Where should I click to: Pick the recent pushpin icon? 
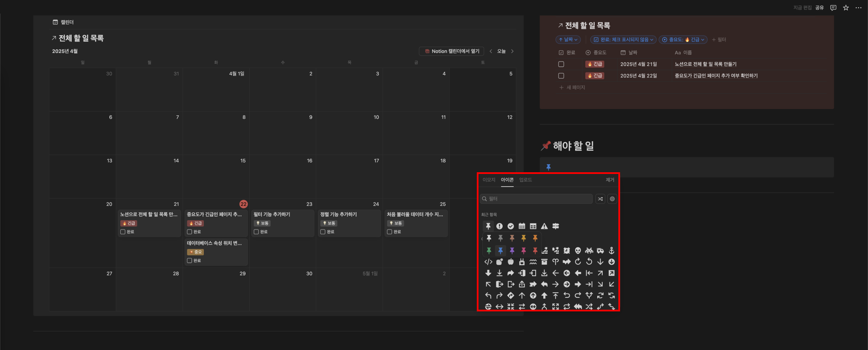(488, 226)
